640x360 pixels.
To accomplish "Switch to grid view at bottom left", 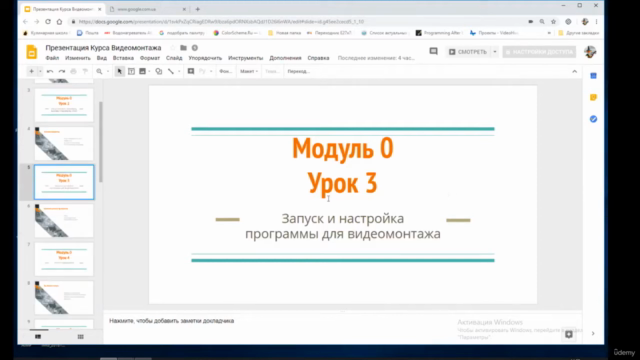I will 80,337.
